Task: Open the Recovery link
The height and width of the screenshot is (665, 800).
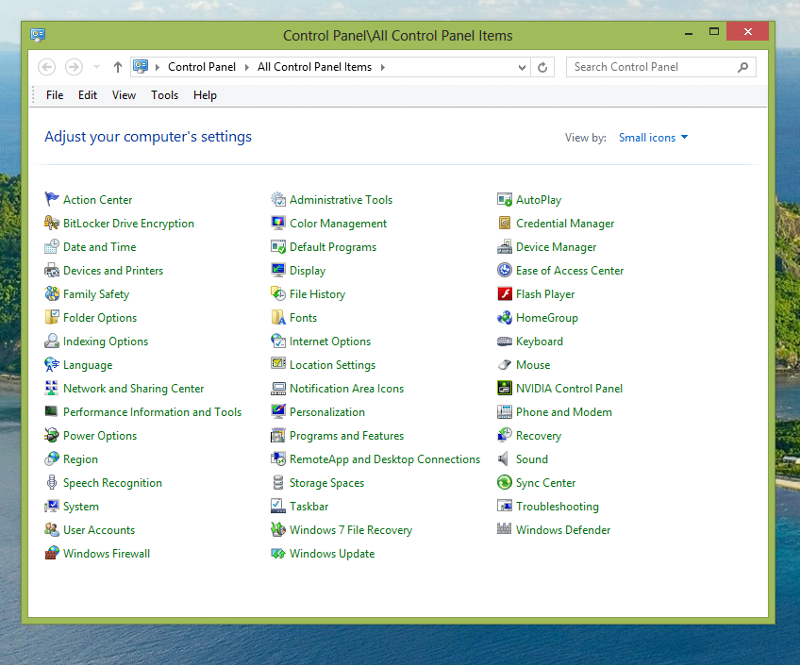Action: [x=538, y=436]
